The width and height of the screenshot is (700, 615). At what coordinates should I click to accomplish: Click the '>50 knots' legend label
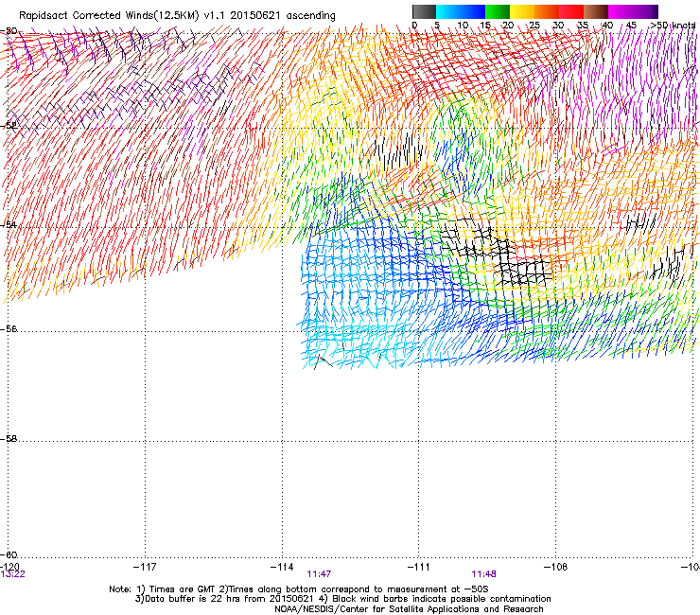coord(673,25)
